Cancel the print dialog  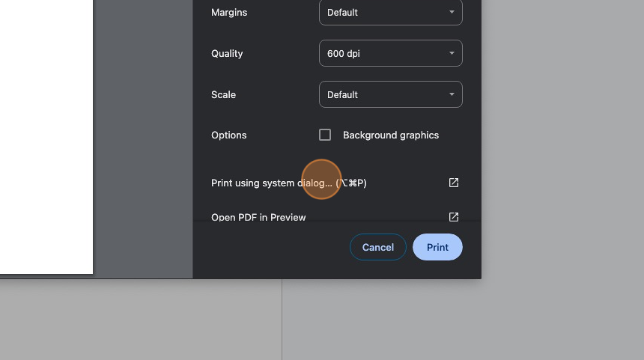point(378,247)
